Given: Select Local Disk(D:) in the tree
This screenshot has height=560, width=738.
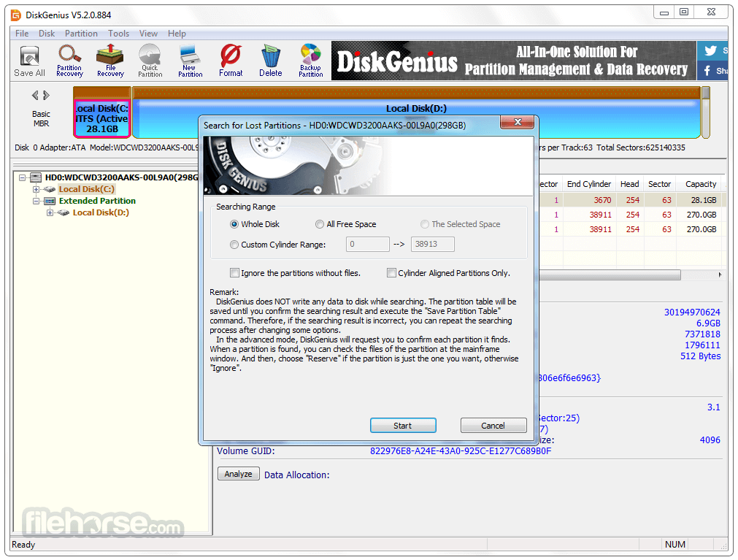Looking at the screenshot, I should point(101,212).
